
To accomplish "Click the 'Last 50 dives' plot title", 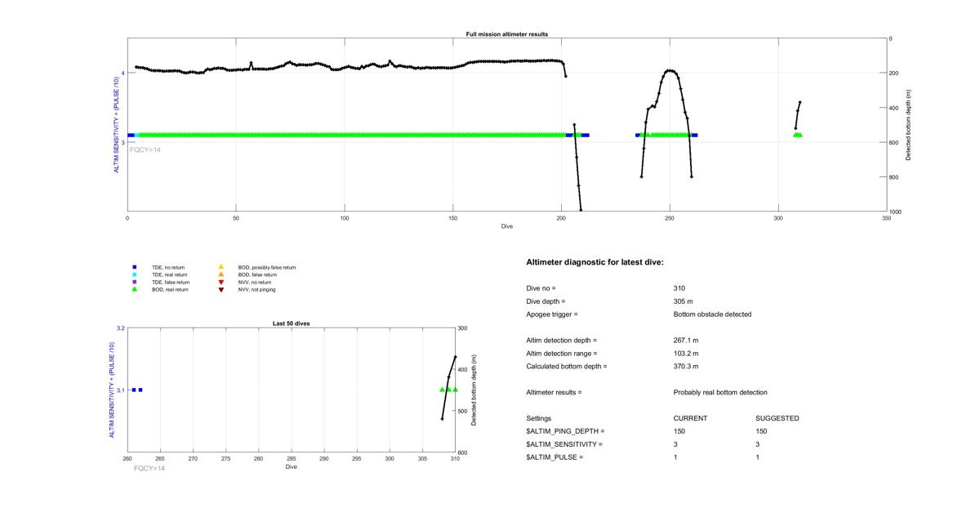I will click(292, 324).
